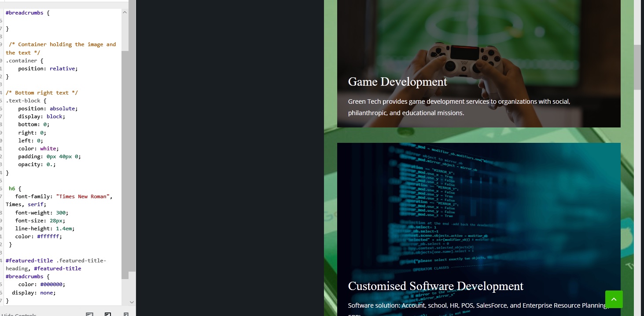The image size is (644, 316).
Task: Click the top '#breadcrumbs {' line
Action: point(27,13)
